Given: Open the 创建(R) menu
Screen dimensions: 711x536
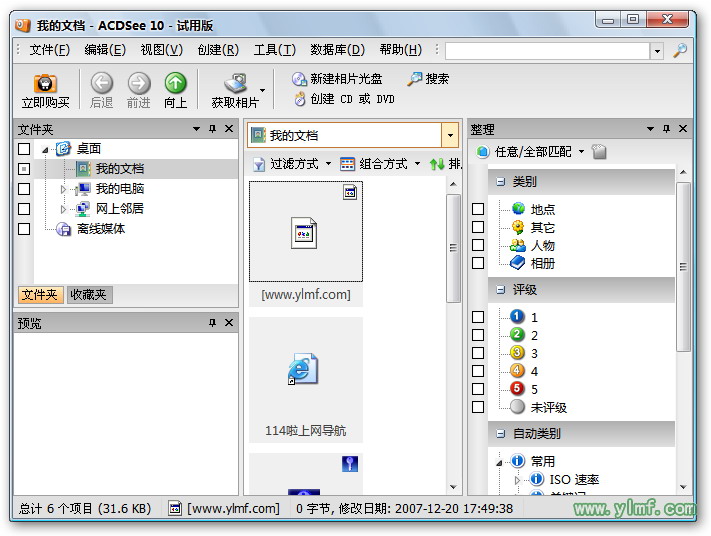Looking at the screenshot, I should click(x=218, y=49).
